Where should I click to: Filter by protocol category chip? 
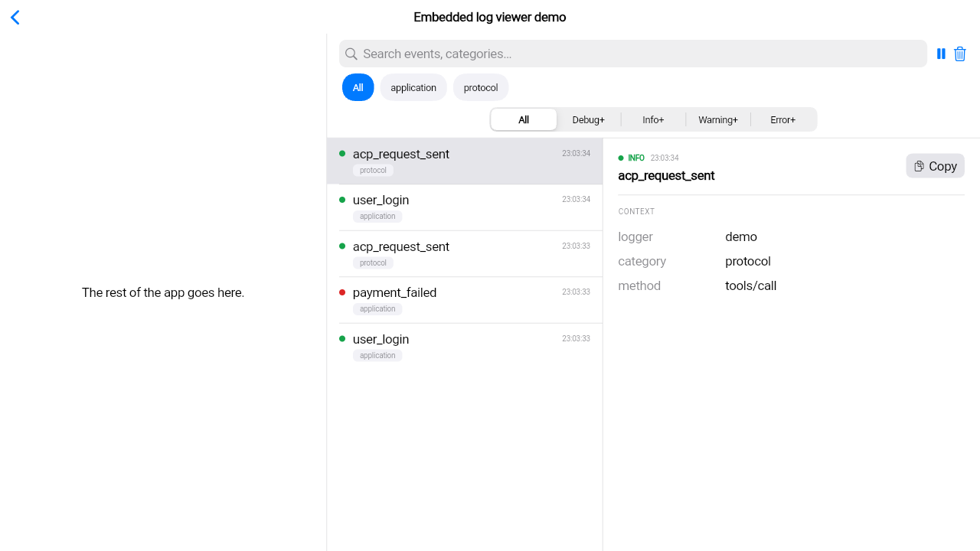[x=481, y=87]
